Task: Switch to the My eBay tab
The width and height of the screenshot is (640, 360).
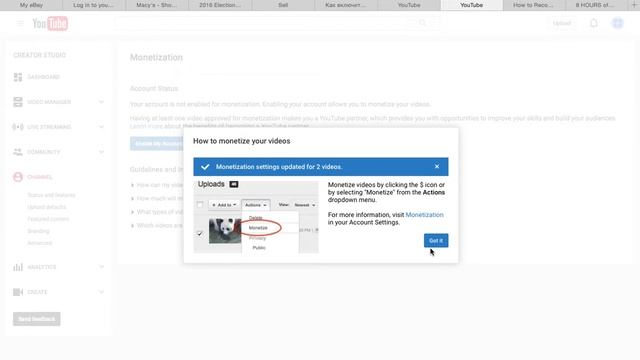Action: click(x=31, y=5)
